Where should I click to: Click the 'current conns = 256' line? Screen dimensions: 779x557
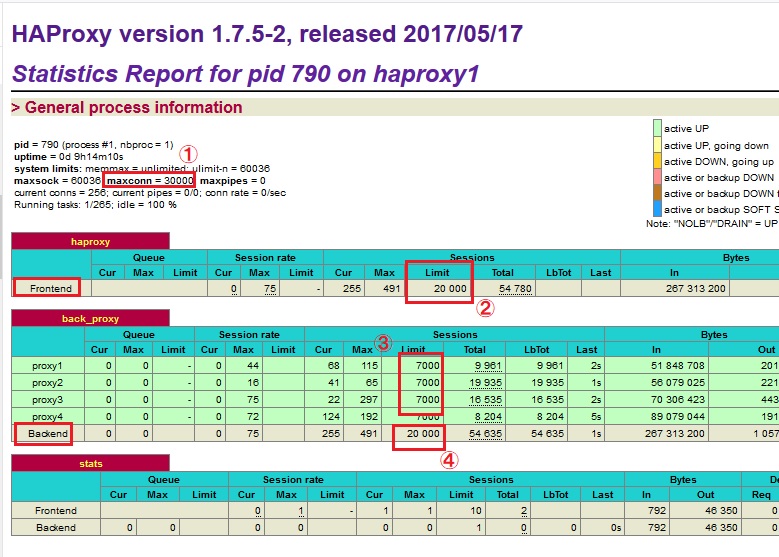[150, 192]
